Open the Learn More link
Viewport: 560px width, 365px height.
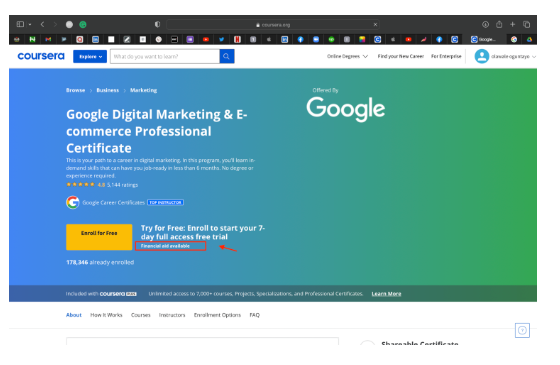[x=386, y=294]
